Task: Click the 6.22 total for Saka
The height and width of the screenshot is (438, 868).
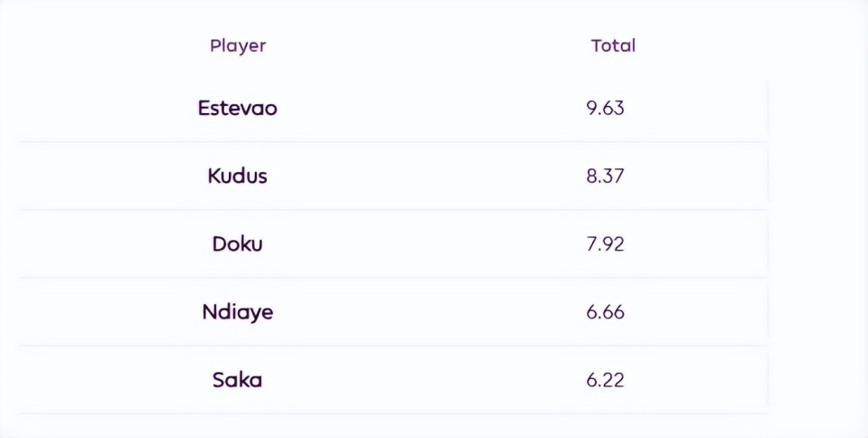Action: (x=605, y=380)
